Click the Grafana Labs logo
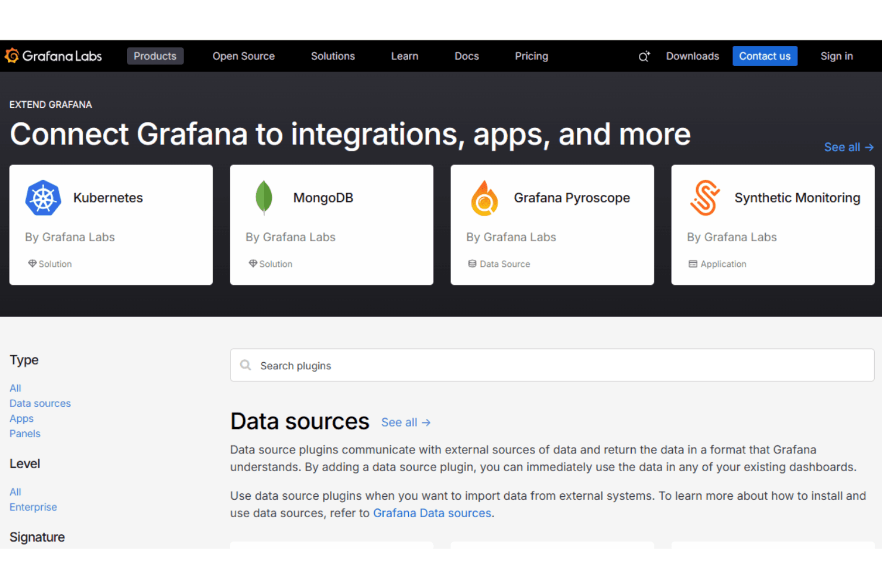The width and height of the screenshot is (882, 588). [53, 56]
